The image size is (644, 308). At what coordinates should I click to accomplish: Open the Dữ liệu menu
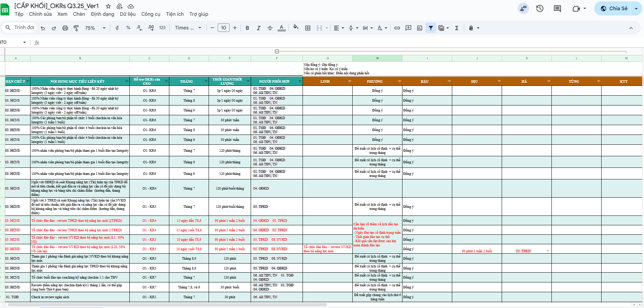point(128,14)
